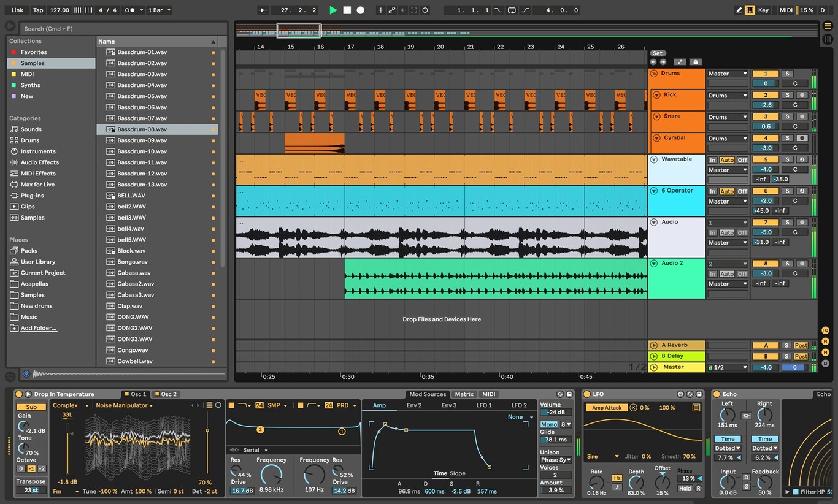Open the 1 Bar quantization dropdown
The height and width of the screenshot is (504, 838).
tap(160, 10)
